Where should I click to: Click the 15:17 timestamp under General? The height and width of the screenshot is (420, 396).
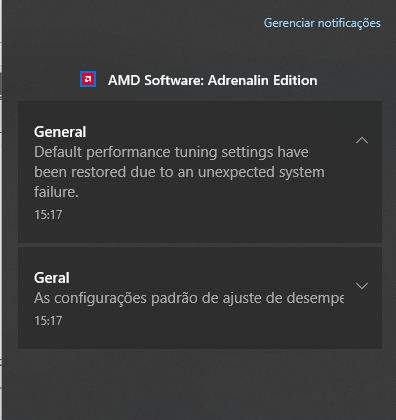tap(48, 215)
